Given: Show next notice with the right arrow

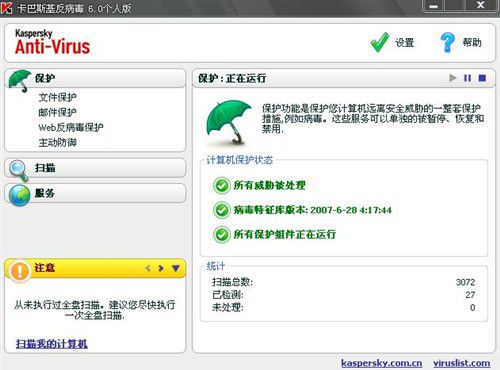Looking at the screenshot, I should click(161, 268).
